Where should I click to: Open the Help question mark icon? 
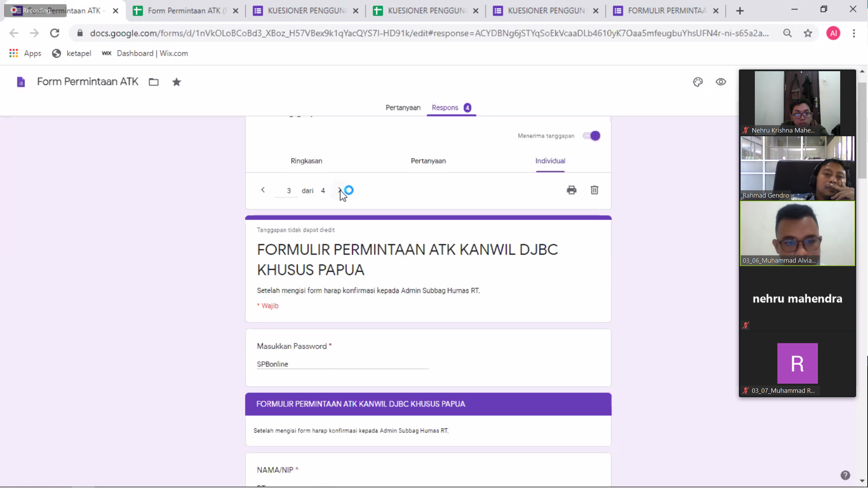tap(845, 475)
